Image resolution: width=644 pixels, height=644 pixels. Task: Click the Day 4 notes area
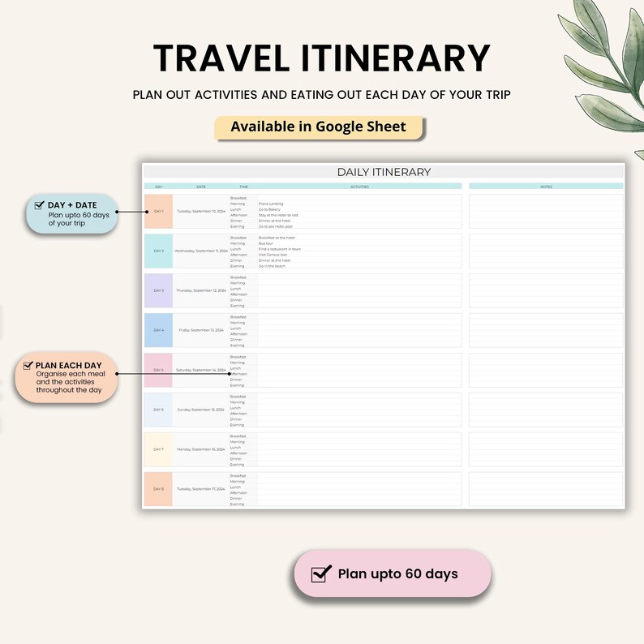pyautogui.click(x=546, y=330)
